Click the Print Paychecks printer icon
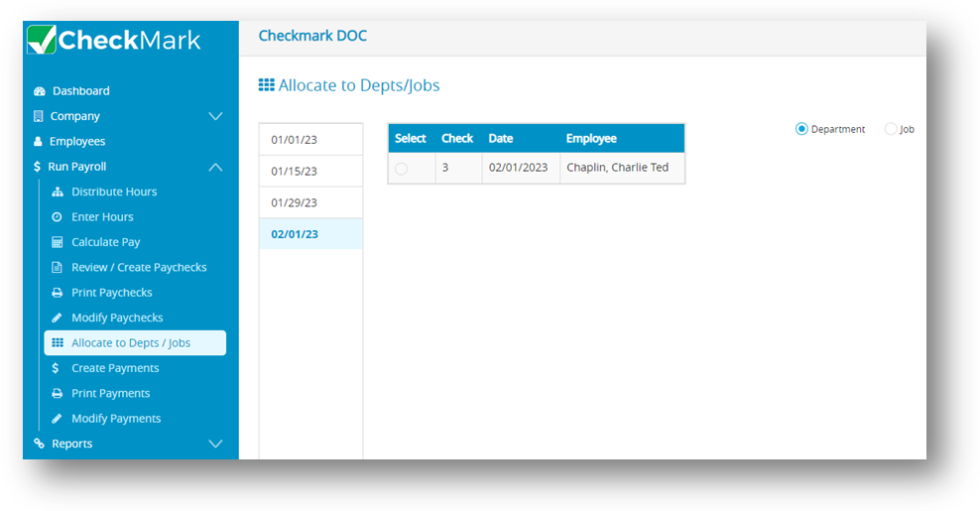The image size is (980, 511). pos(57,293)
